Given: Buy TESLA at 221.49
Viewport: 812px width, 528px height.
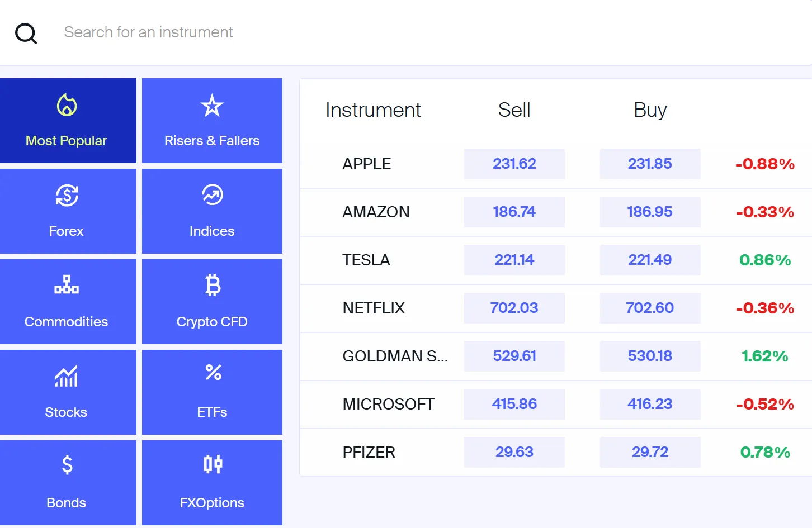Looking at the screenshot, I should (x=650, y=260).
